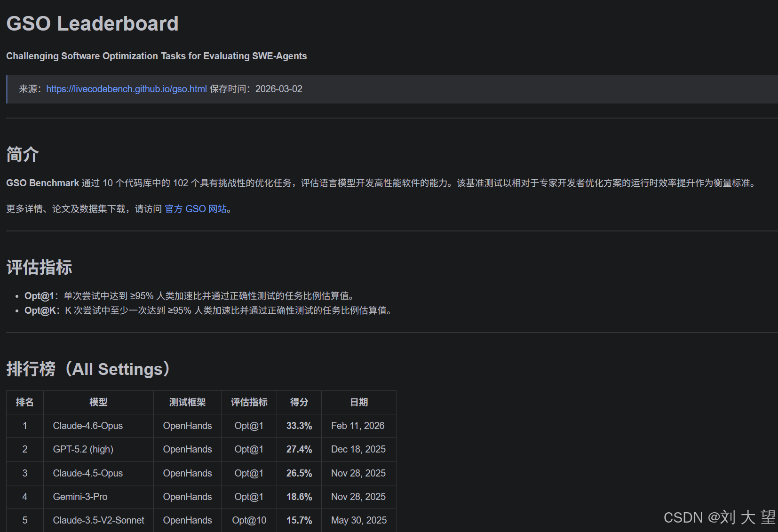This screenshot has height=532, width=778.
Task: Click the 33.3% score cell
Action: pos(299,426)
